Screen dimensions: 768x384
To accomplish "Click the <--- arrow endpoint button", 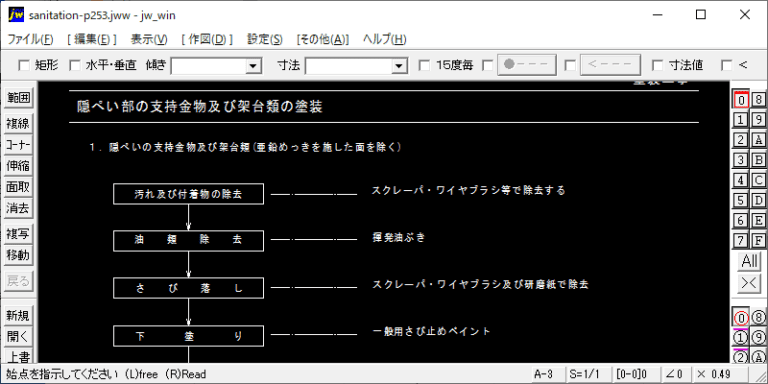I will [x=610, y=65].
